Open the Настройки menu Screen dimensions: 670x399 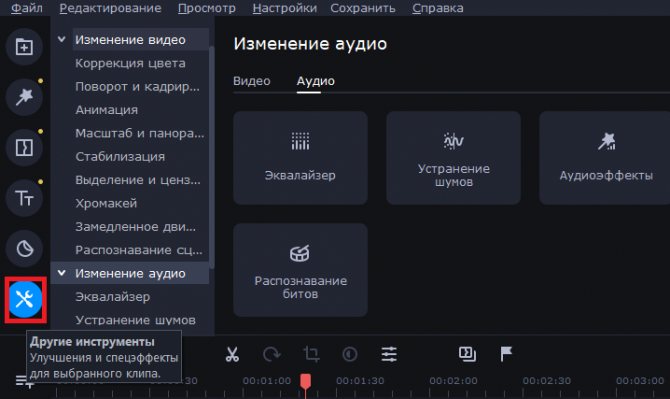285,8
